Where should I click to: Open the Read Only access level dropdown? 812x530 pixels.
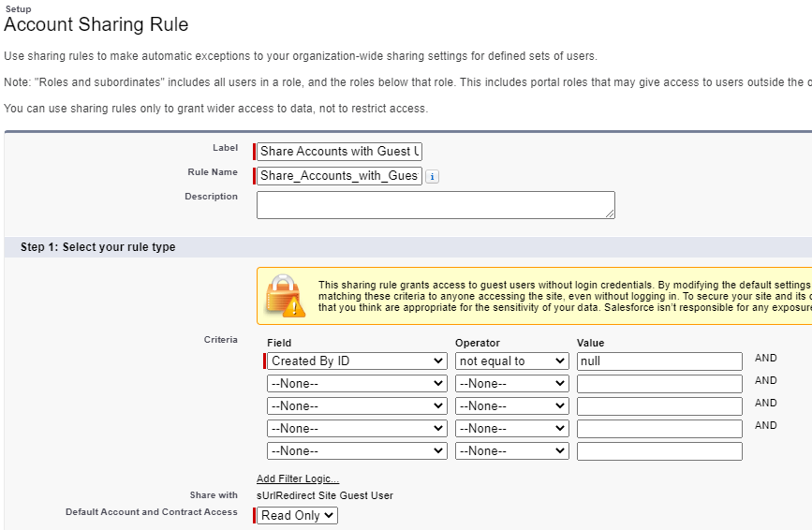coord(297,515)
